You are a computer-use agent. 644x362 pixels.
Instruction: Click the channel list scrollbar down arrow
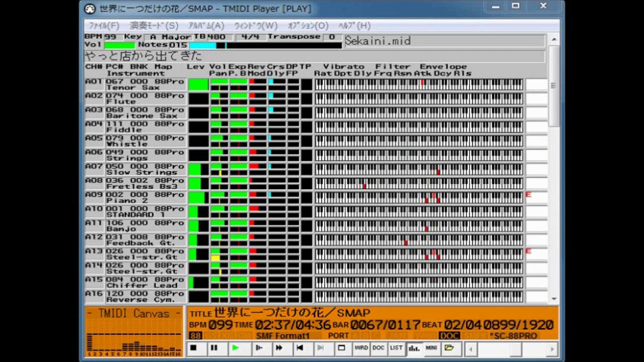tap(554, 299)
